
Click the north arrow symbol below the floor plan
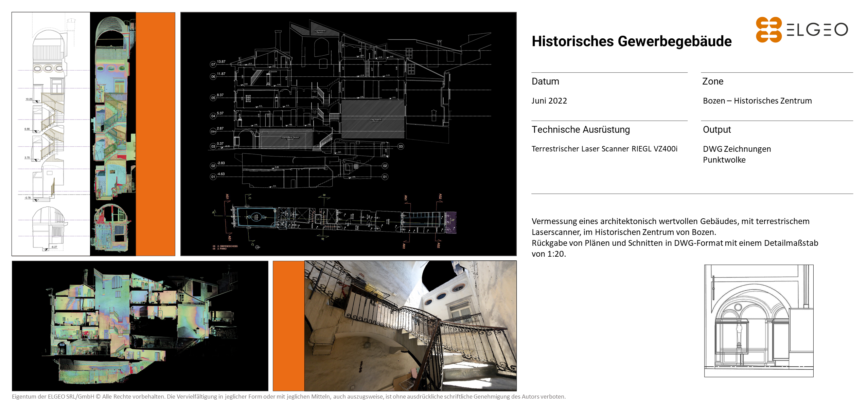(258, 247)
